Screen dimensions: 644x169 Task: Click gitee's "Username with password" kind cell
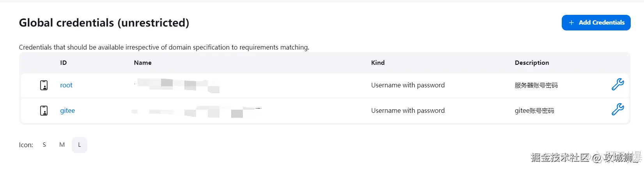(x=408, y=110)
